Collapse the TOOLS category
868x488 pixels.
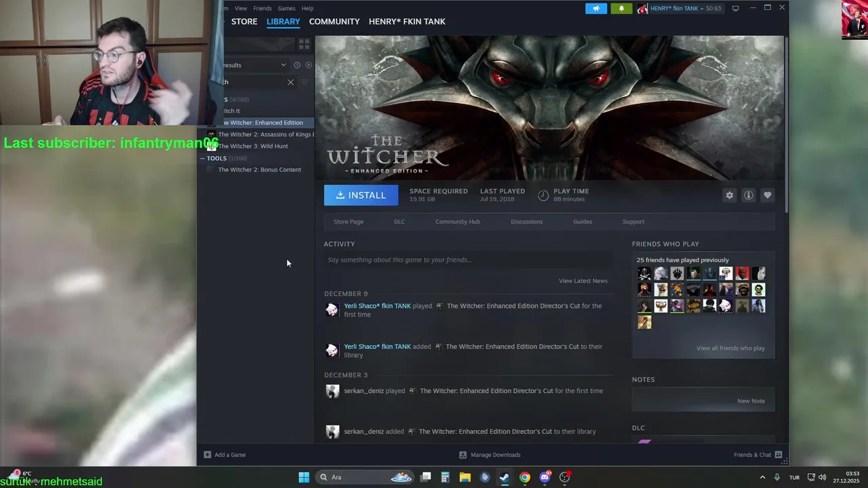point(202,159)
